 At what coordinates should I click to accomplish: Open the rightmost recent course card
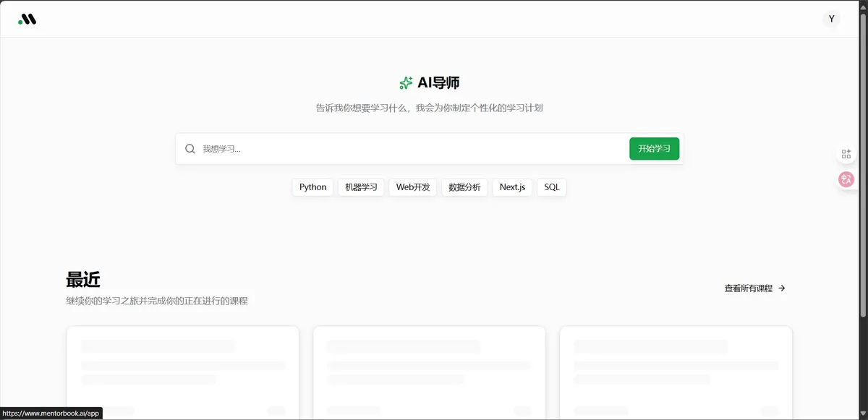click(x=676, y=372)
